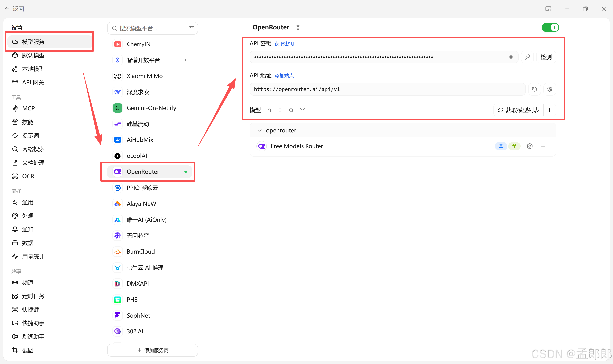Open settings for Free Models Router

pyautogui.click(x=530, y=146)
